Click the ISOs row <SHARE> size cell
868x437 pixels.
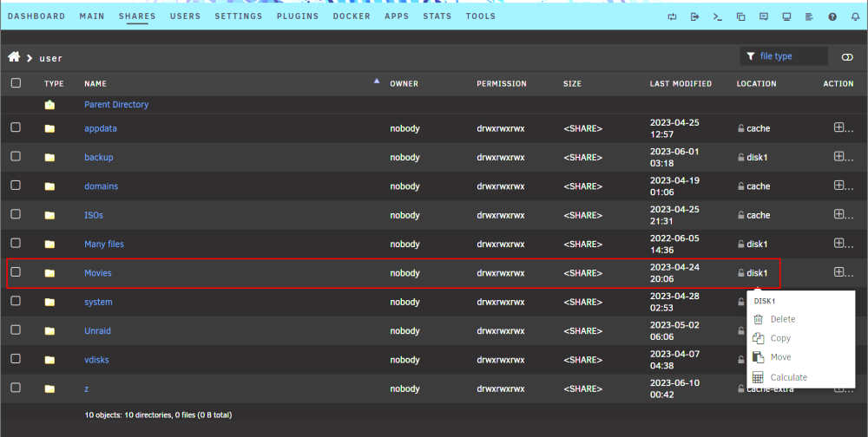583,215
